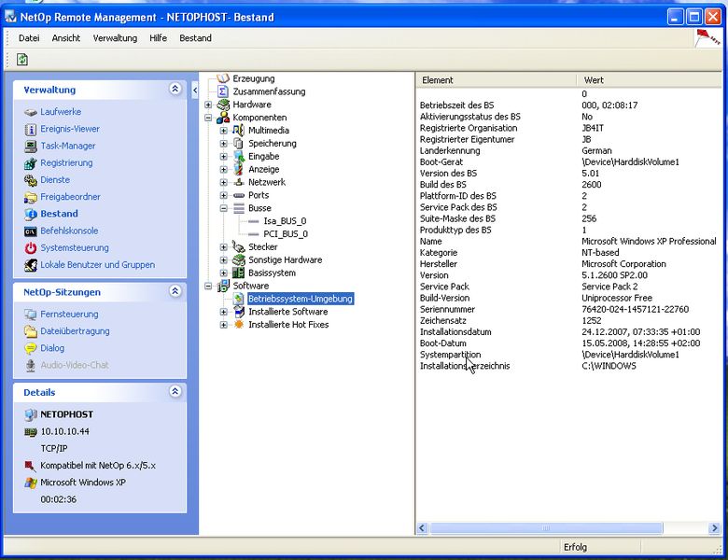Viewport: 728px width, 560px height.
Task: Start the Fernsteuerung session link
Action: 69,315
